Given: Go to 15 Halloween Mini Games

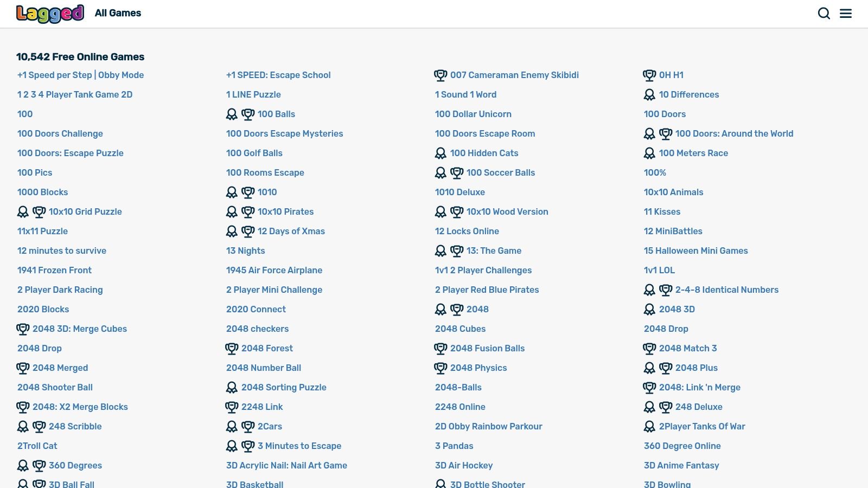Looking at the screenshot, I should [x=695, y=251].
